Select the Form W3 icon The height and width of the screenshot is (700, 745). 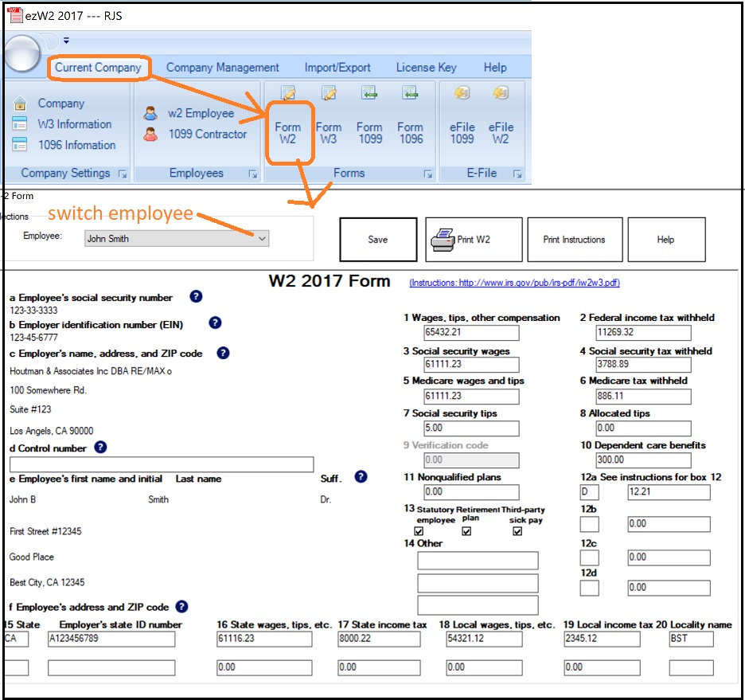328,127
